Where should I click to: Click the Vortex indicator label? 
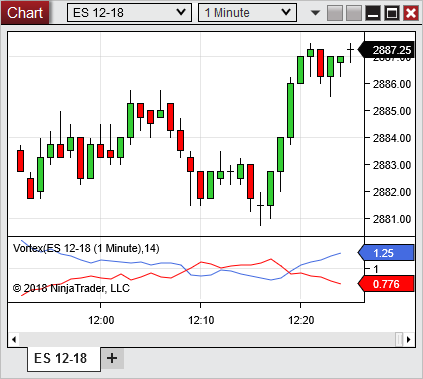coord(86,248)
